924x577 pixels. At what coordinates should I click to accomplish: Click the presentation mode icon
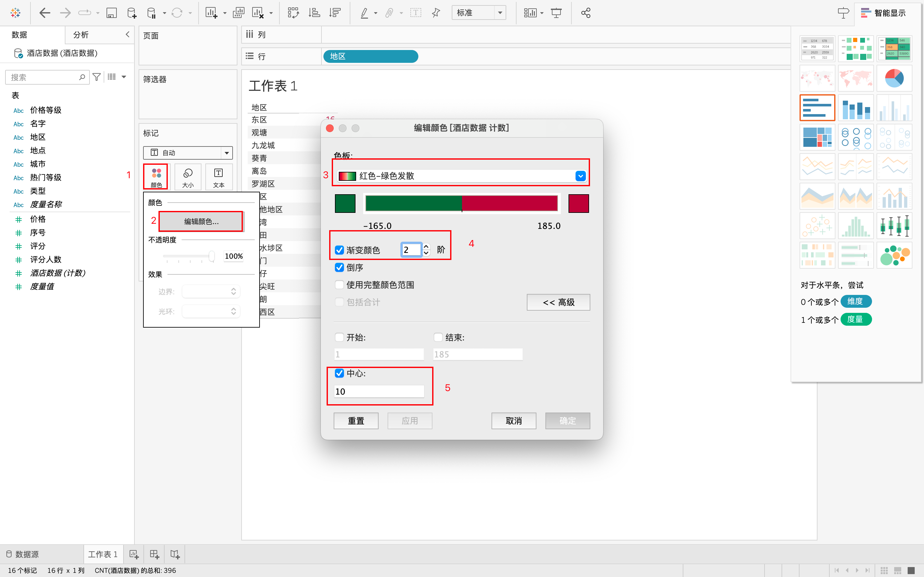point(556,13)
